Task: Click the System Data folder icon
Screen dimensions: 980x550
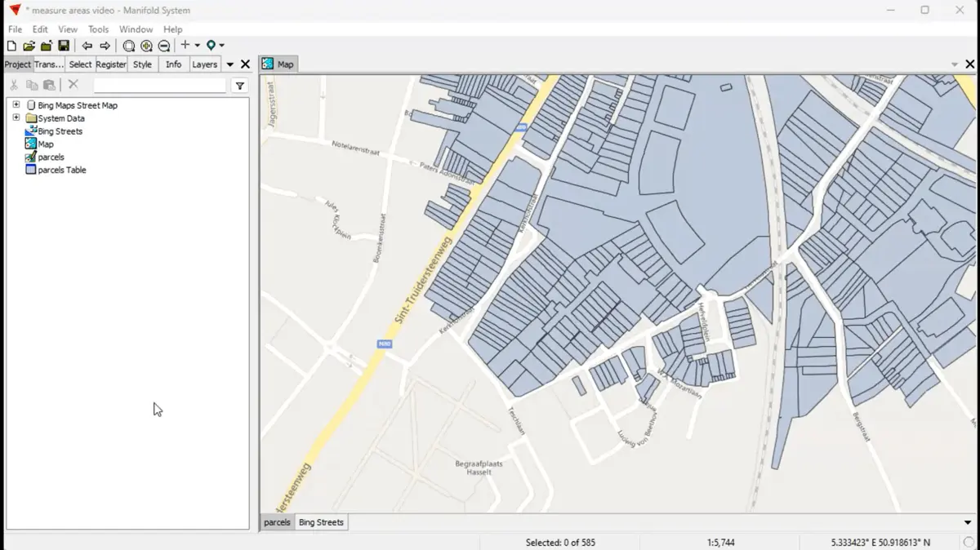Action: point(31,118)
